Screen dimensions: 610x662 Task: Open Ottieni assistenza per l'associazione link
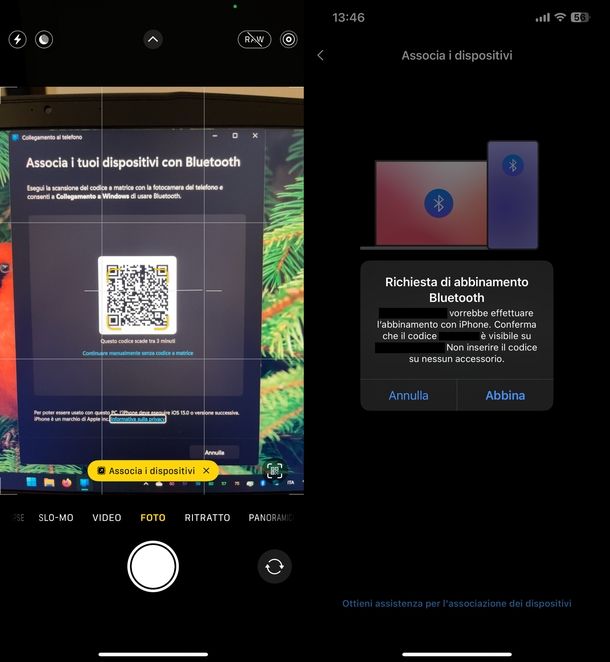point(457,603)
